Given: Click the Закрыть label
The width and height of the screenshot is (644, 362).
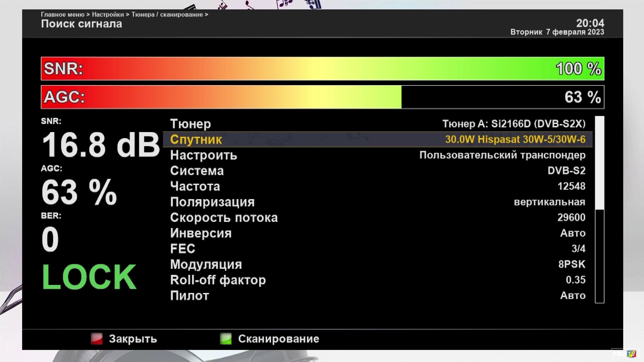Looking at the screenshot, I should pyautogui.click(x=133, y=339).
